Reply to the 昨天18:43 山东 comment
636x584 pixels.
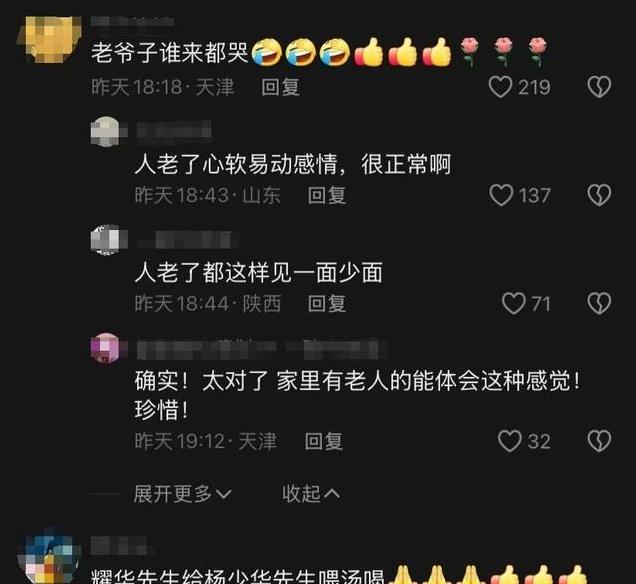tap(327, 195)
